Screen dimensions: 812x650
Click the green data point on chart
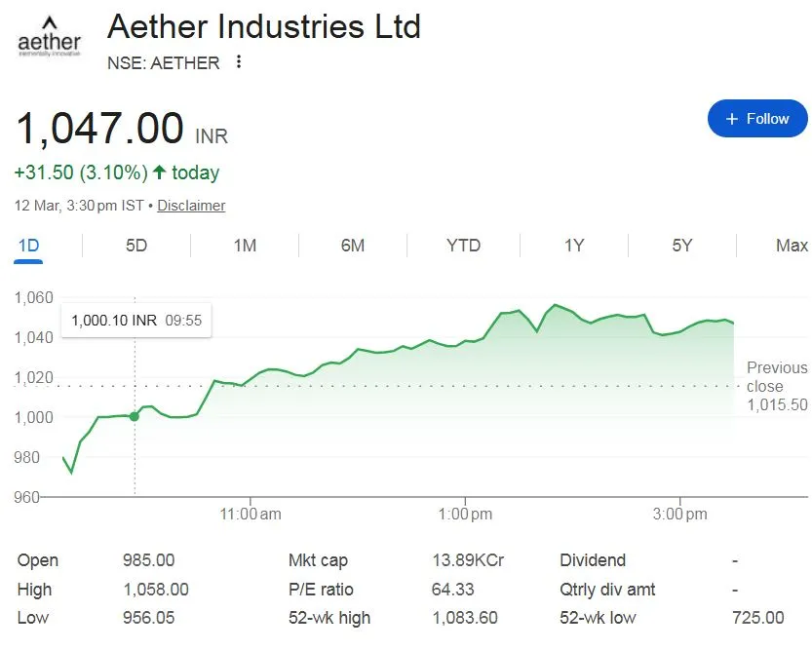pyautogui.click(x=135, y=417)
